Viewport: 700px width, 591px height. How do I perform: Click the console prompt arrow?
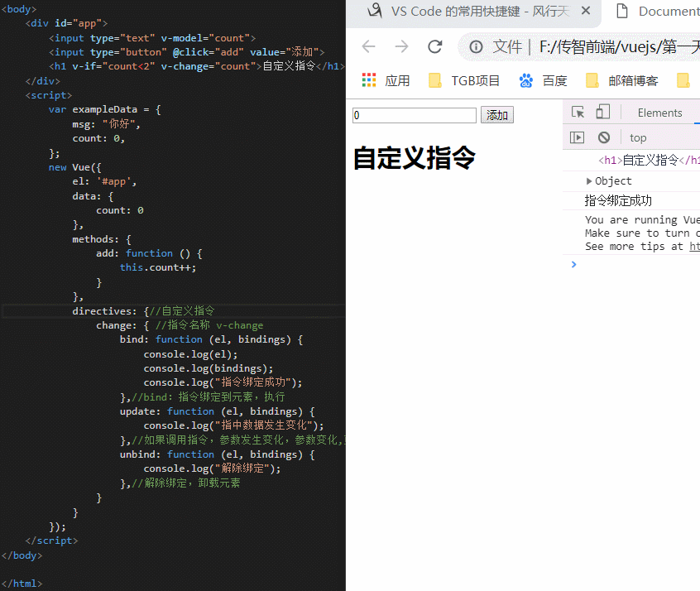pos(573,265)
